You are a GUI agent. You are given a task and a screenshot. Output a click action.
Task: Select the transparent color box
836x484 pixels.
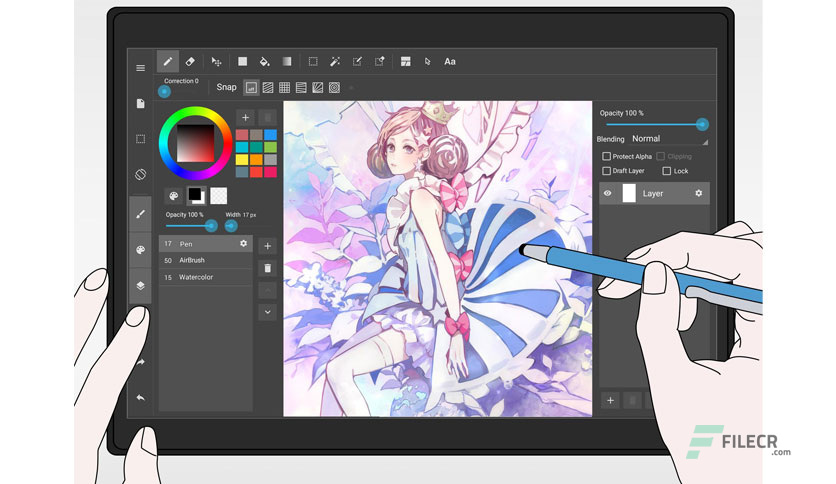[x=219, y=196]
